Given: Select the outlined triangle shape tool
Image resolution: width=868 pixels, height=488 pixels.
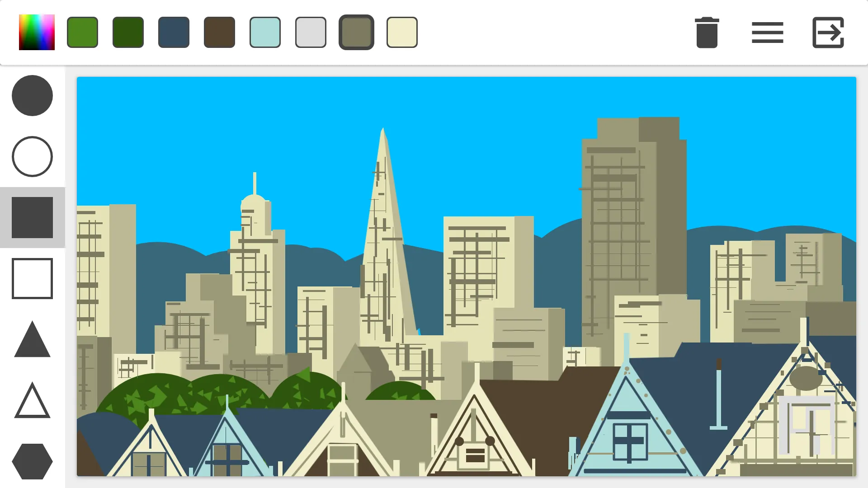Looking at the screenshot, I should (x=32, y=400).
